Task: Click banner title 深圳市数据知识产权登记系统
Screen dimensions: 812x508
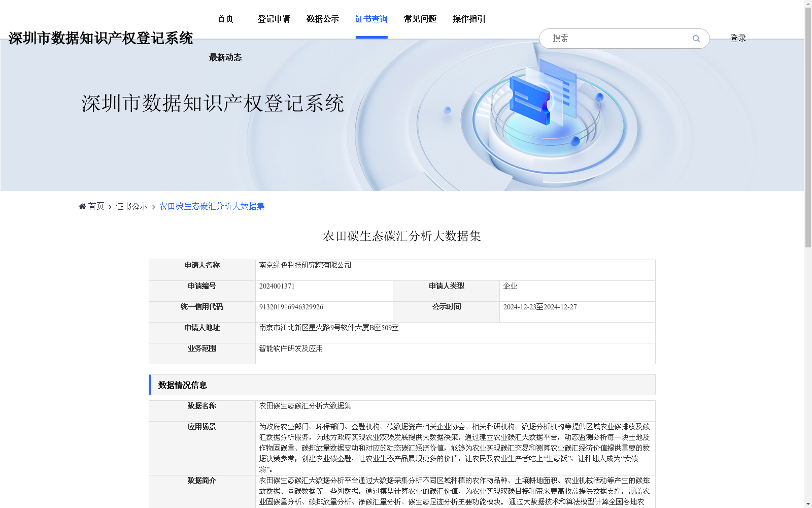Action: coord(213,103)
